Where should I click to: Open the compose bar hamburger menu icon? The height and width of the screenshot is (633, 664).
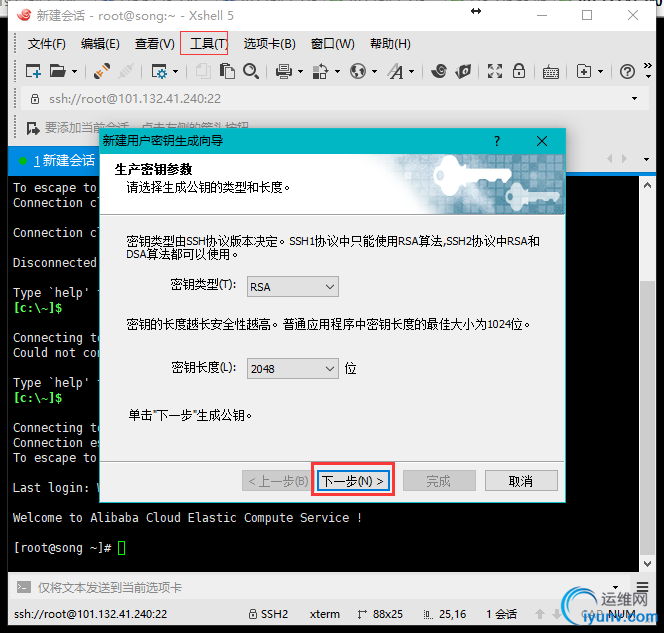[642, 587]
